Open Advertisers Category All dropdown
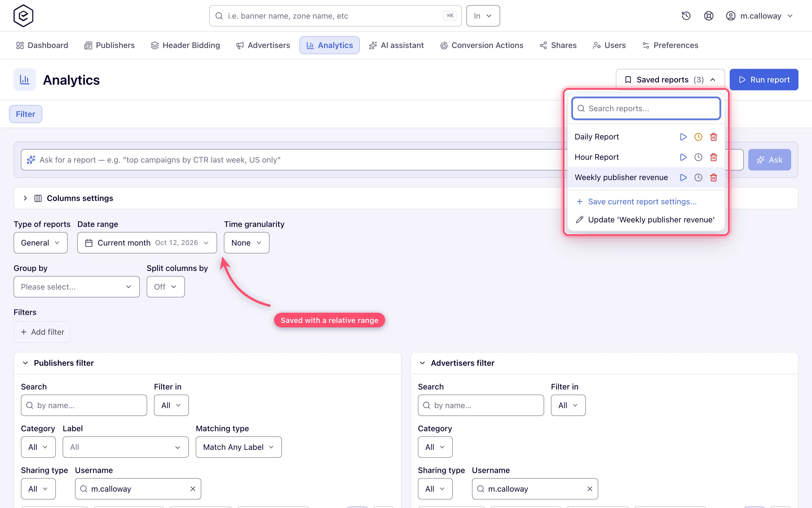 pyautogui.click(x=435, y=447)
